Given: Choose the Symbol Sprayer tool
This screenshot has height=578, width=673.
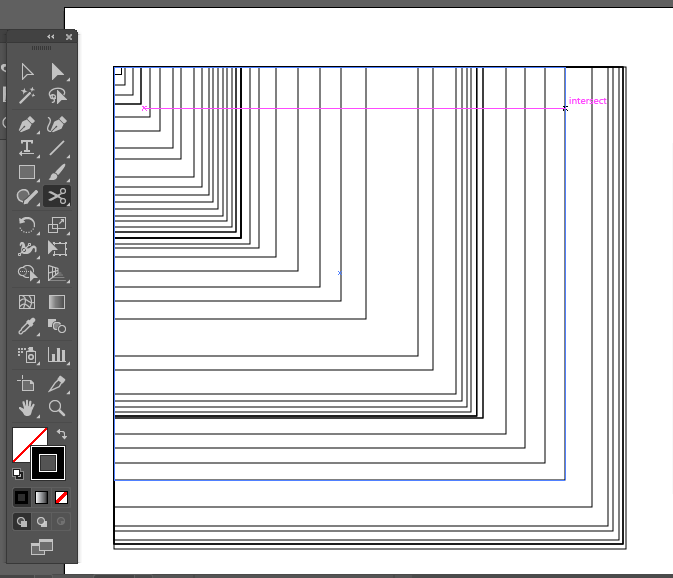Looking at the screenshot, I should pyautogui.click(x=27, y=355).
